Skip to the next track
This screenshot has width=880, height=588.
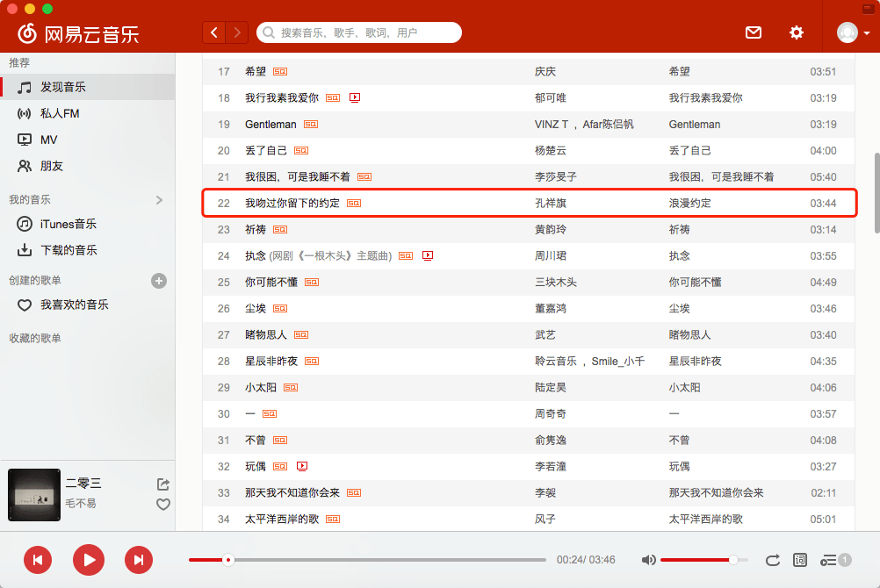(x=138, y=560)
